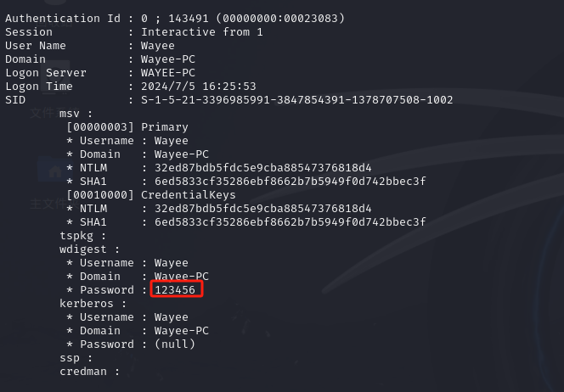
Task: Click the [00000003] Primary line
Action: pos(127,126)
